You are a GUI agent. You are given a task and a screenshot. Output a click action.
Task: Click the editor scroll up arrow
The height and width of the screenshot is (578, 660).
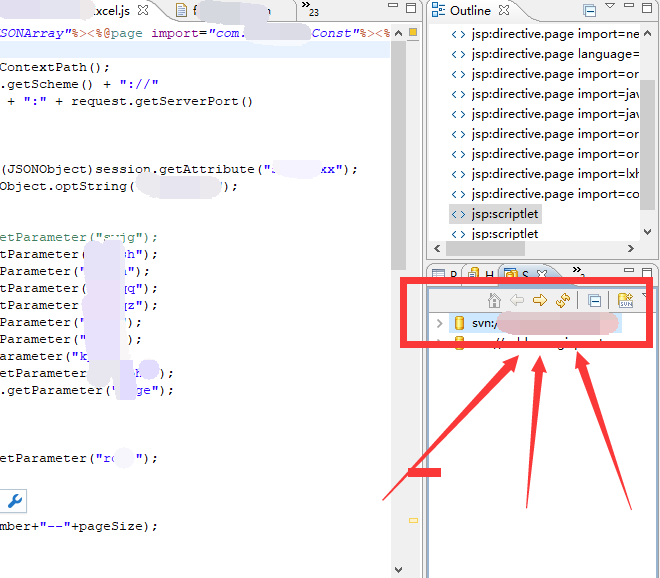coord(399,33)
